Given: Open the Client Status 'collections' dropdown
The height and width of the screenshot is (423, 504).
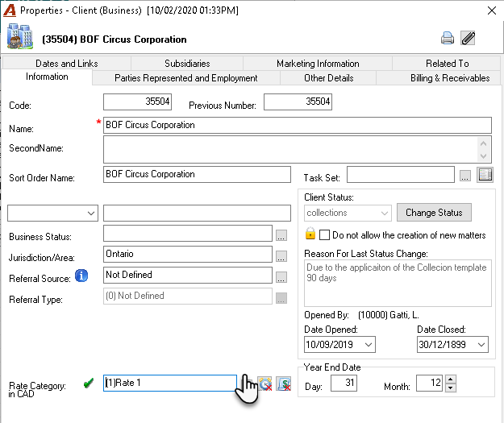Looking at the screenshot, I should point(384,213).
